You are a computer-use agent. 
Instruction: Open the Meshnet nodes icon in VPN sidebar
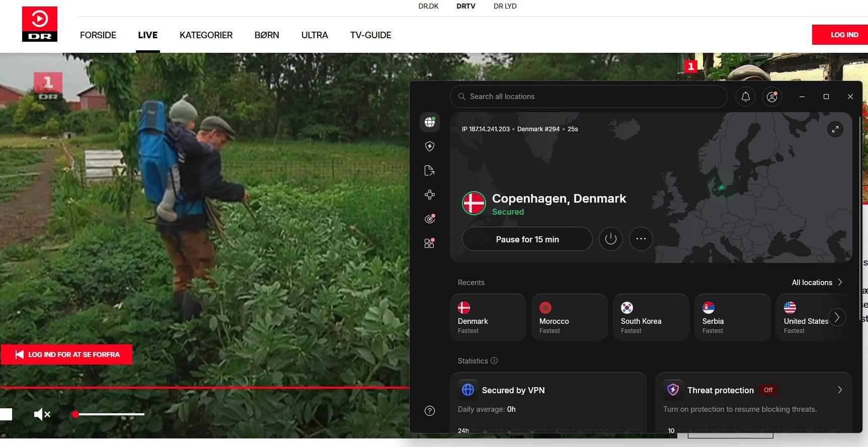[430, 195]
